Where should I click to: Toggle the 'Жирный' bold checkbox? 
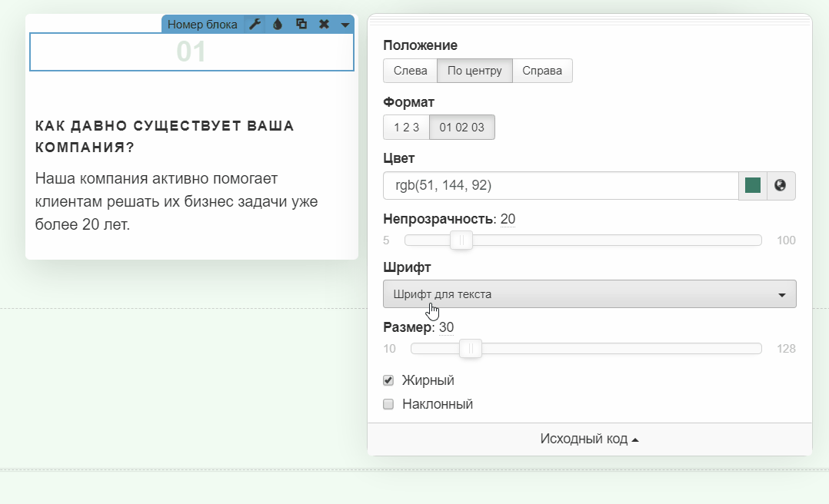point(388,380)
